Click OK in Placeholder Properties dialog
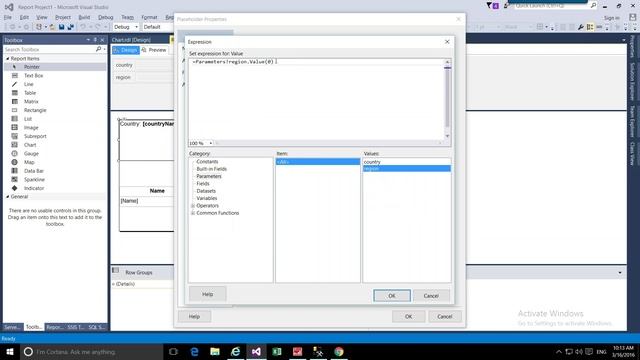Image resolution: width=640 pixels, height=360 pixels. 408,316
